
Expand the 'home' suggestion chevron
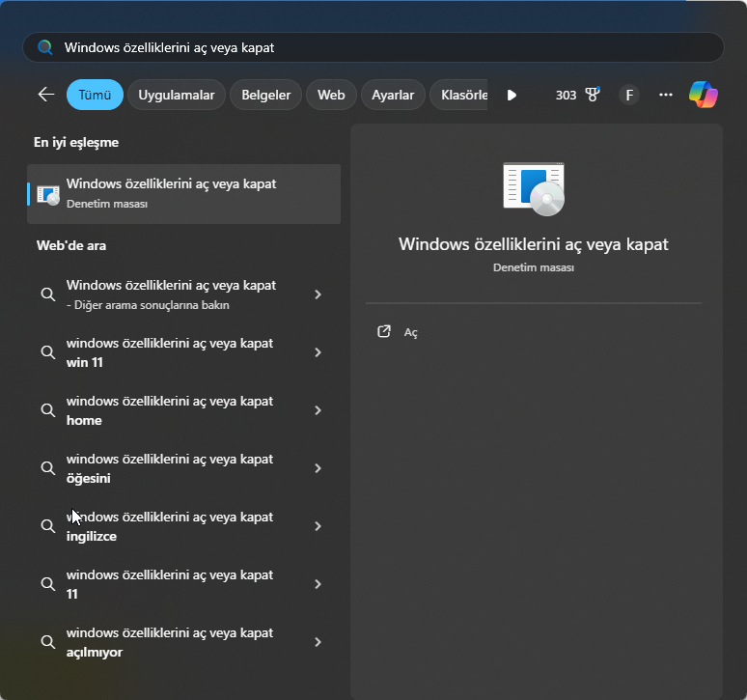[x=318, y=410]
